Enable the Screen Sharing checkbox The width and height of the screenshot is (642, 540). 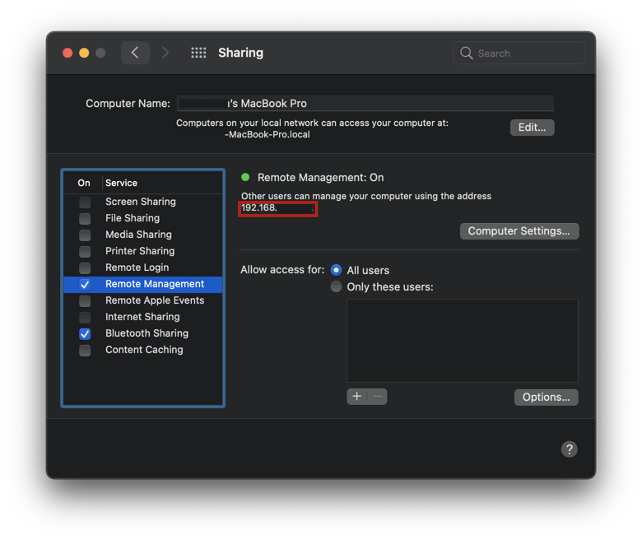pos(85,202)
